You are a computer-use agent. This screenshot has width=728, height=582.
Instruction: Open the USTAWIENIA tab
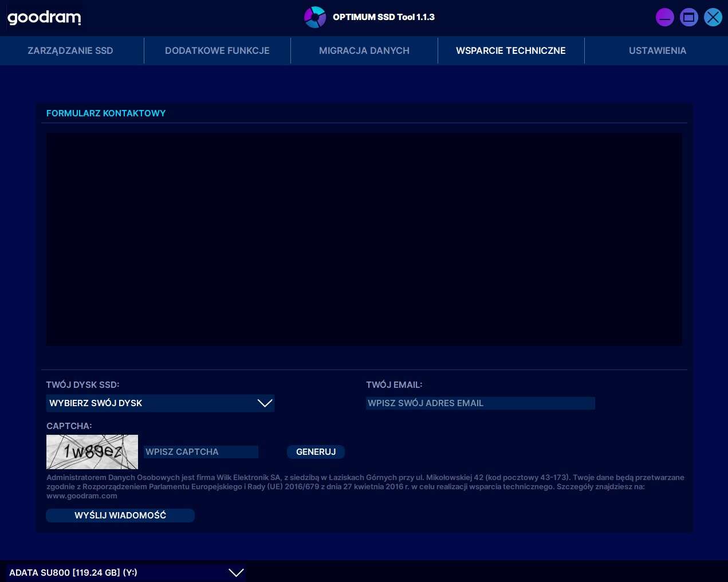pos(657,50)
